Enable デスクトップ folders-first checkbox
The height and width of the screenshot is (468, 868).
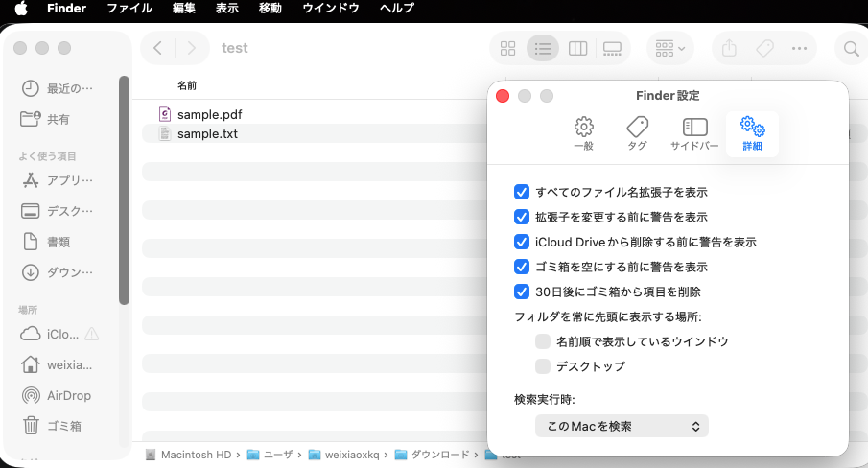(543, 366)
